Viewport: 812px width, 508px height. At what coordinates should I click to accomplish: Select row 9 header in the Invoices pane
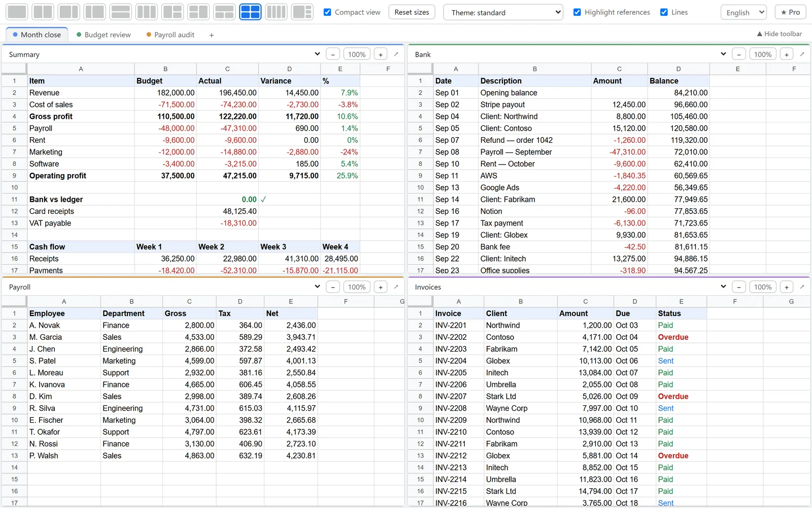point(420,408)
